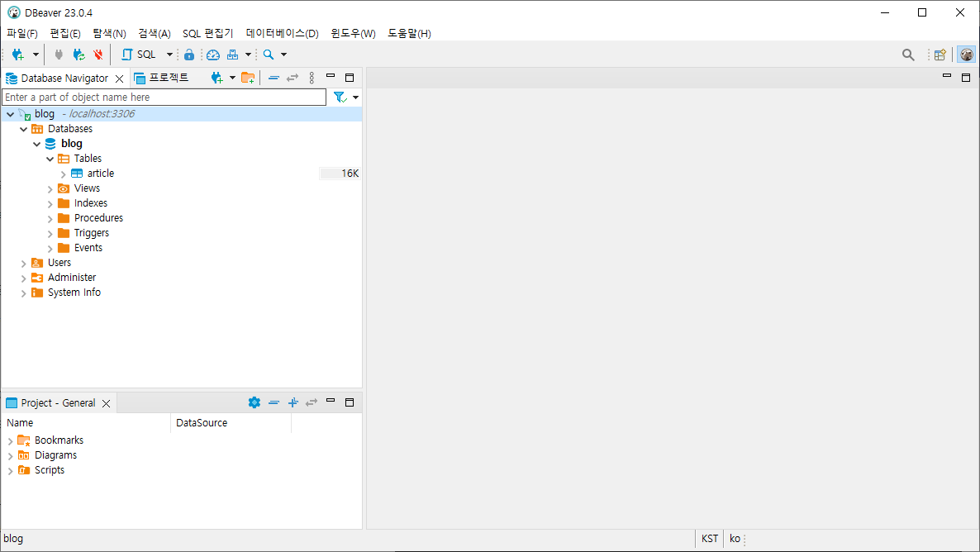The height and width of the screenshot is (552, 980).
Task: Expand the Scripts folder
Action: pyautogui.click(x=10, y=471)
